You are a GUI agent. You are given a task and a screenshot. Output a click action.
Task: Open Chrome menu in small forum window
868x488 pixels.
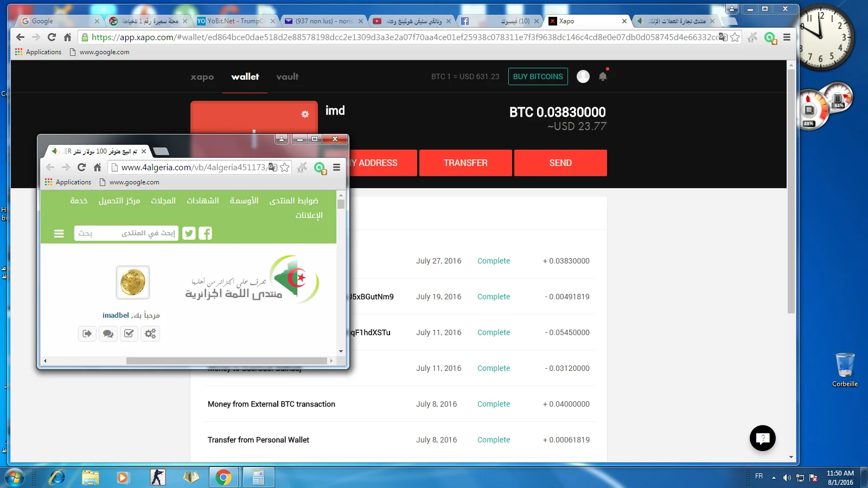click(336, 168)
